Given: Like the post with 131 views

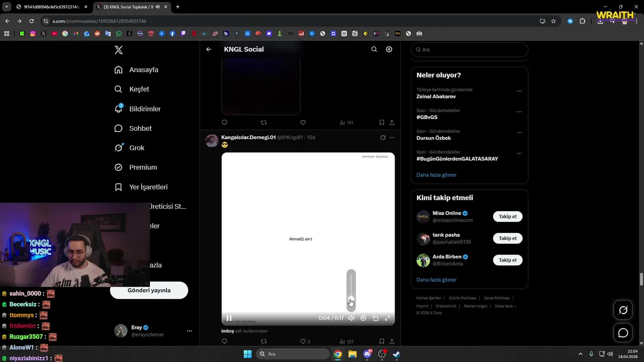Looking at the screenshot, I should coord(303,122).
